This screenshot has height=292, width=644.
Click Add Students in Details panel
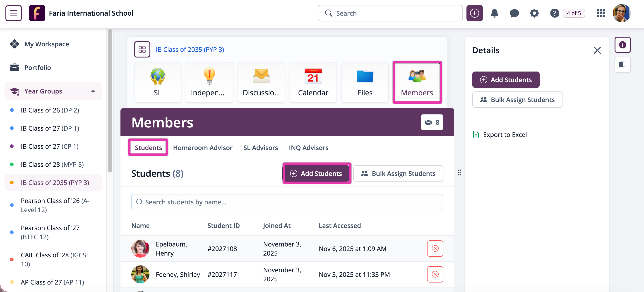tap(506, 79)
